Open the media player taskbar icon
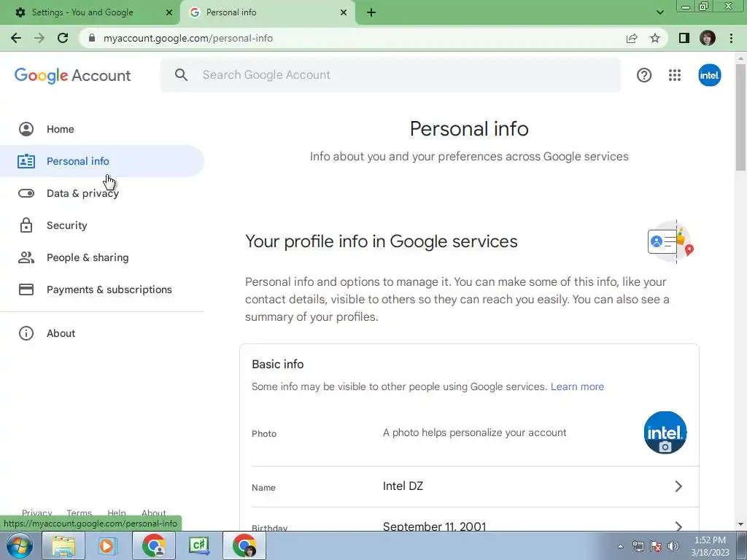The height and width of the screenshot is (560, 747). pos(107,545)
